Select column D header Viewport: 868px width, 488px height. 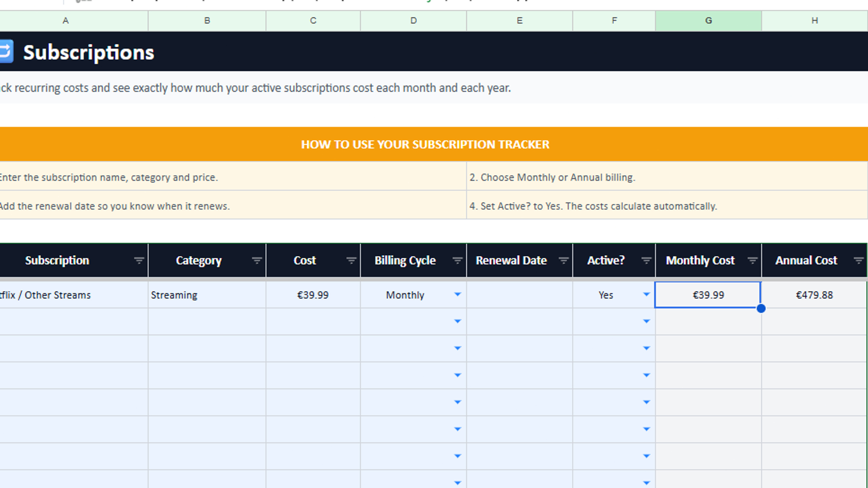click(x=413, y=21)
